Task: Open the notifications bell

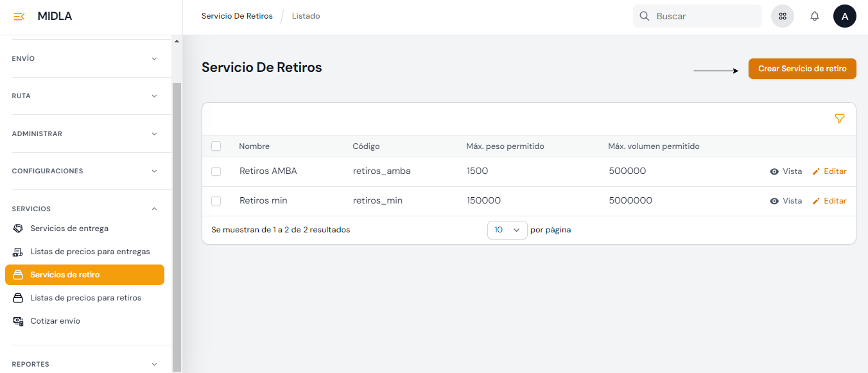Action: coord(815,17)
